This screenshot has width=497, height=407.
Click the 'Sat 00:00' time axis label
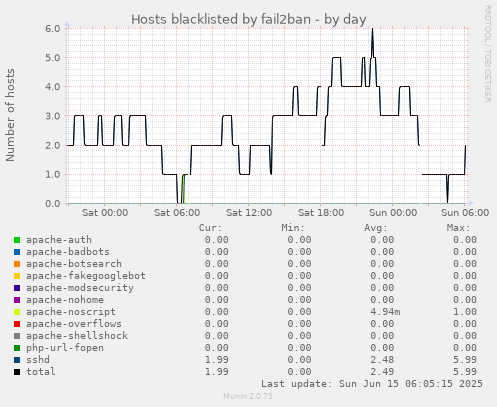105,213
